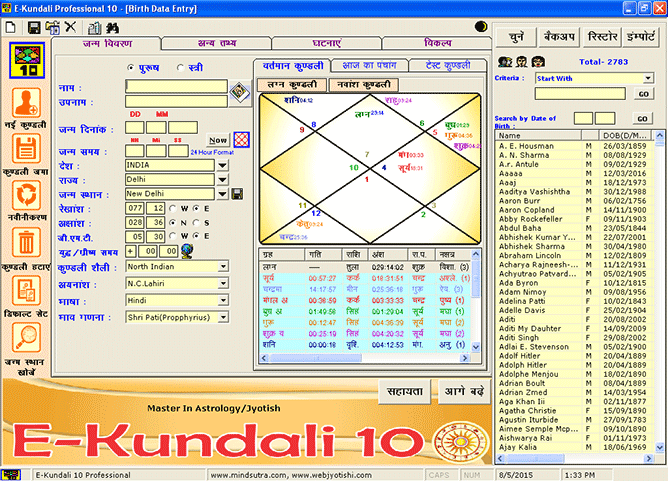Image resolution: width=668 pixels, height=481 pixels.
Task: Click the जन्म स्थान खोजें magnifier icon
Action: click(x=26, y=338)
